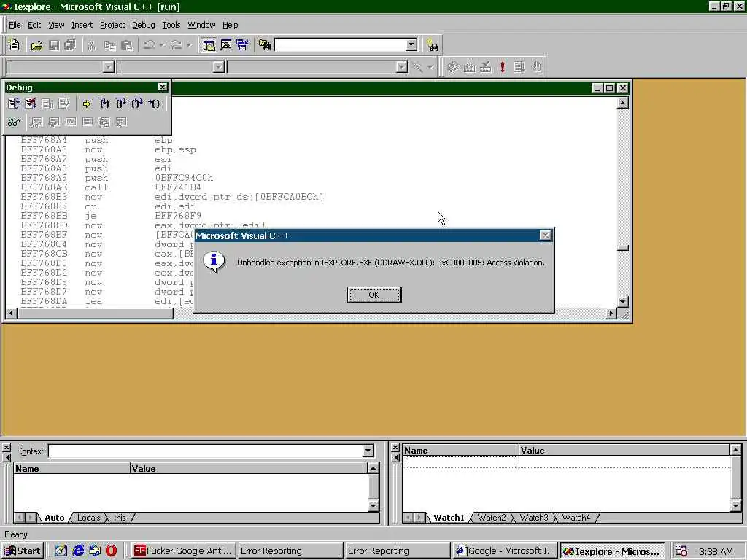Switch to the Locals tab
The height and width of the screenshot is (560, 747).
pos(88,518)
